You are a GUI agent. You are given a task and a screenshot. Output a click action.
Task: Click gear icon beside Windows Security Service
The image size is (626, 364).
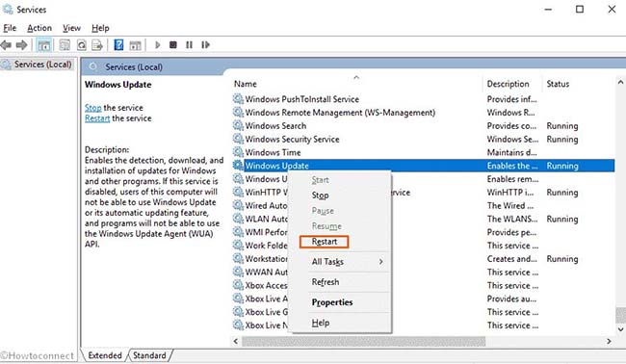238,139
